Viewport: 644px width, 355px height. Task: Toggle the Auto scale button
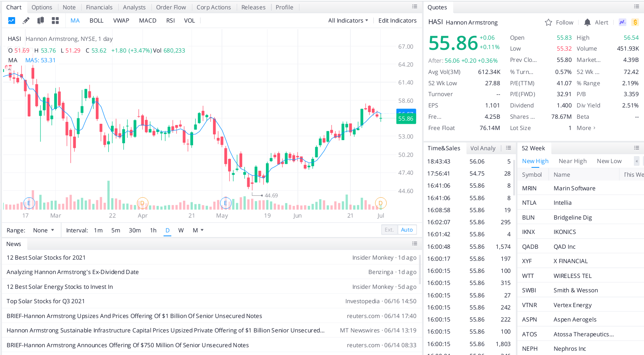tap(407, 230)
